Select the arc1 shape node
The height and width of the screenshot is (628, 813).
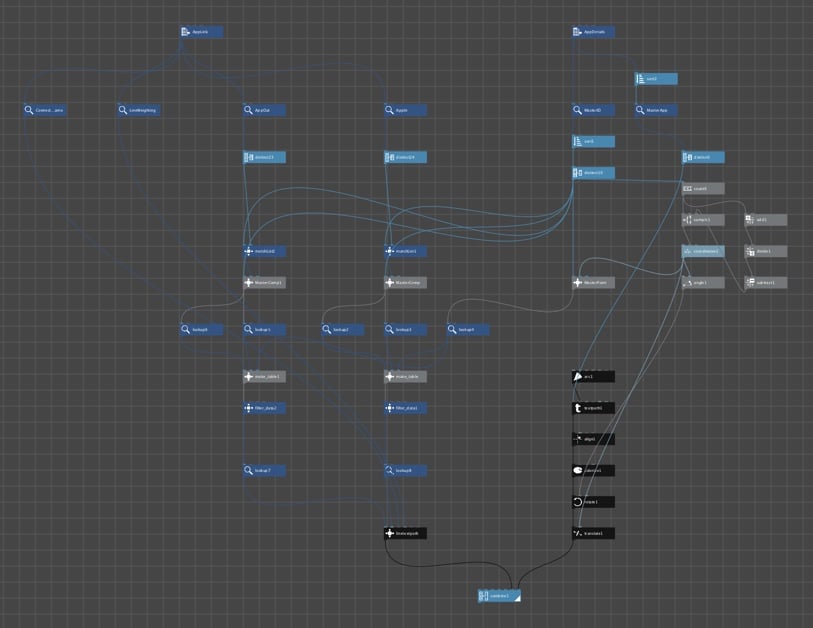pyautogui.click(x=594, y=376)
